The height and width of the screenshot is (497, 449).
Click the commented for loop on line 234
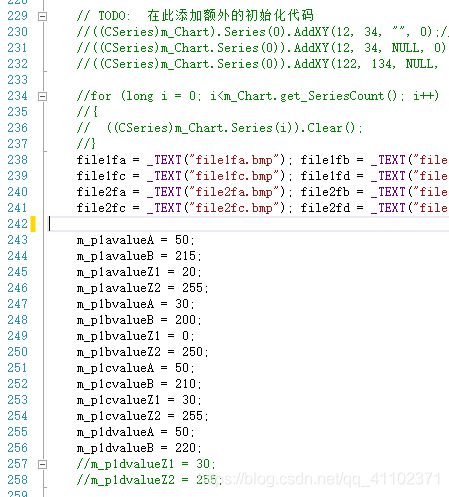tap(258, 96)
